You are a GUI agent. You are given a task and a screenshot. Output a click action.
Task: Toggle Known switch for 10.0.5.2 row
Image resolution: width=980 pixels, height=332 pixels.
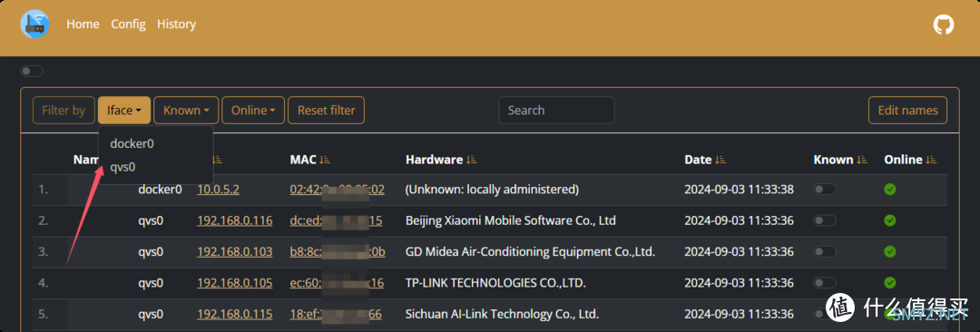[x=825, y=189]
